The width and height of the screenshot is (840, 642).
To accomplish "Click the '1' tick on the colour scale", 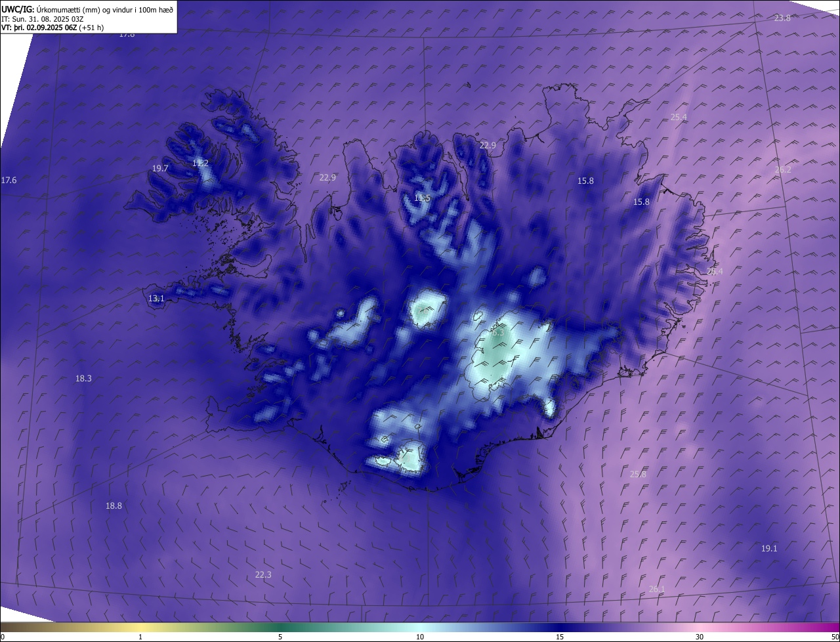I will click(x=140, y=637).
